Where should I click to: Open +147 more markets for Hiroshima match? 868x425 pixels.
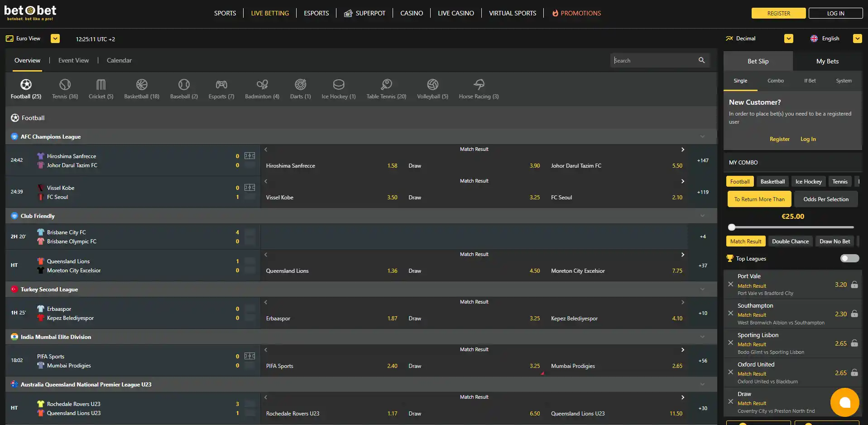pyautogui.click(x=703, y=160)
